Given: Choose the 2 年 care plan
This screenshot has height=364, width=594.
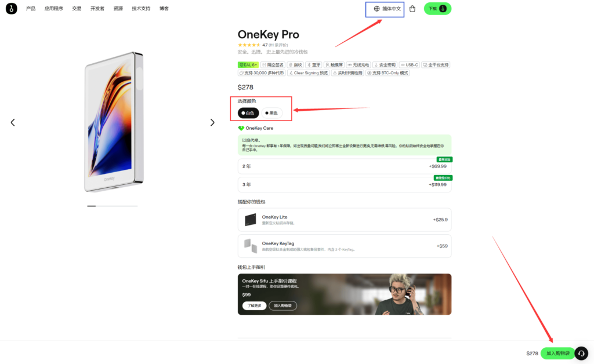Looking at the screenshot, I should pos(345,166).
